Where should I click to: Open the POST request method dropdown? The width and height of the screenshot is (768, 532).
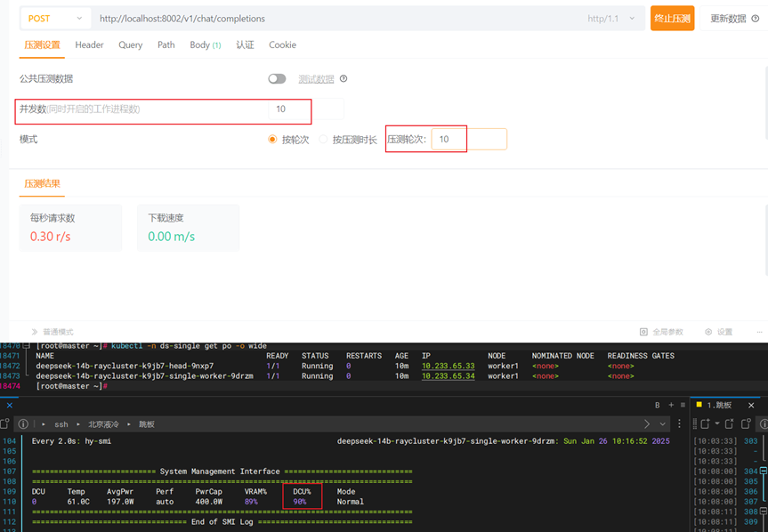55,19
